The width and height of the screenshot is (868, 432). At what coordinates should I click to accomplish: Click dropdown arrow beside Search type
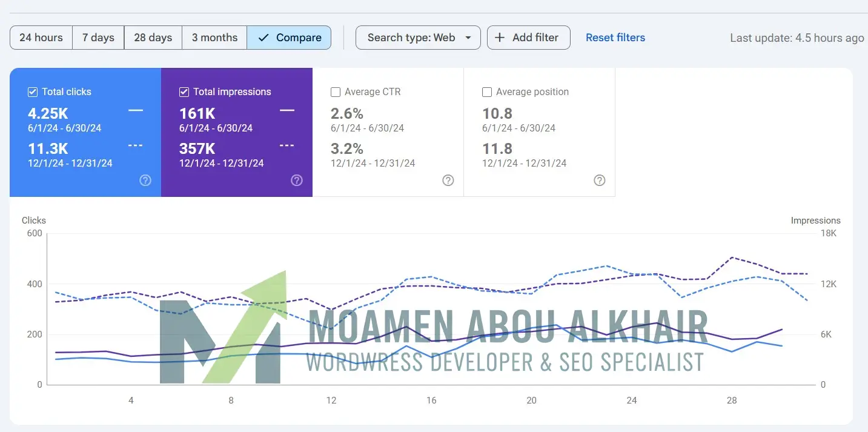click(468, 38)
